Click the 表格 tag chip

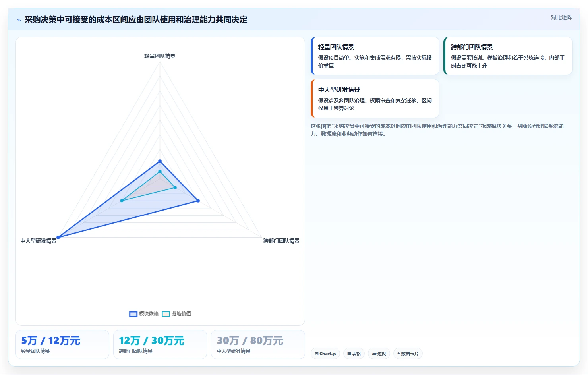tap(354, 354)
